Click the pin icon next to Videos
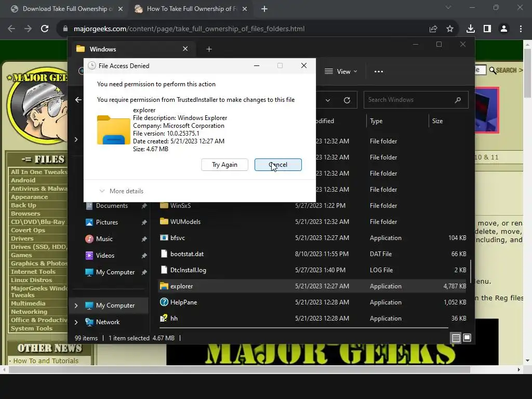This screenshot has height=399, width=532. pyautogui.click(x=144, y=256)
